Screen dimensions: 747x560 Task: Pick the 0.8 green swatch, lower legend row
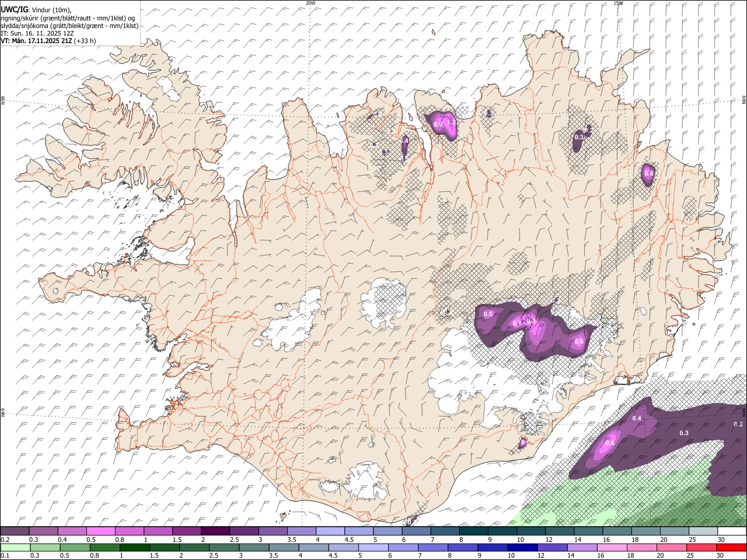(x=105, y=547)
